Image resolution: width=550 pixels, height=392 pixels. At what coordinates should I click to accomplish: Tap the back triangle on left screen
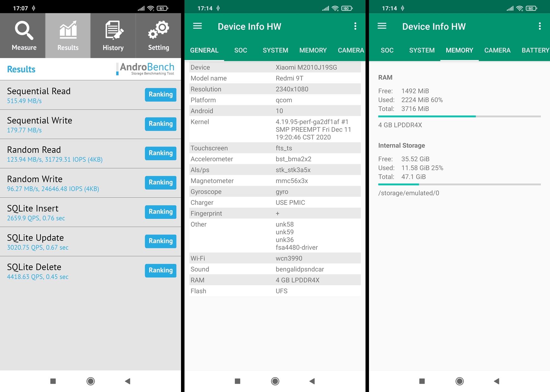tap(128, 381)
